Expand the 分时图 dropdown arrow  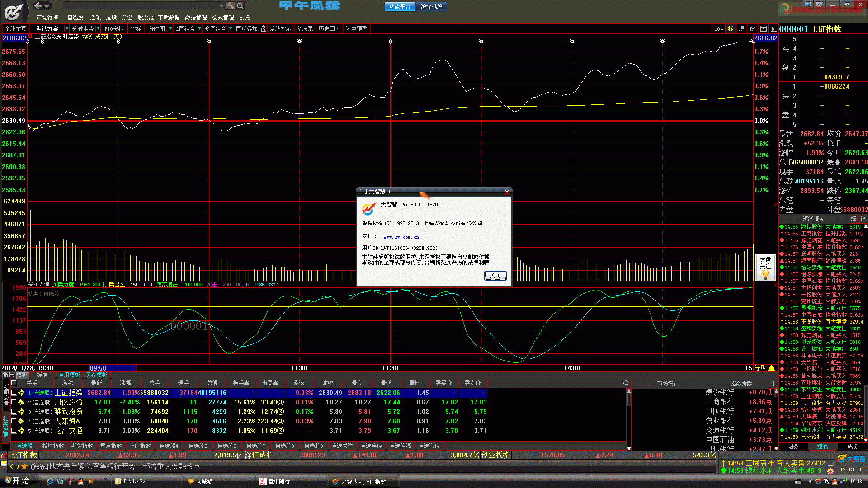(x=170, y=29)
